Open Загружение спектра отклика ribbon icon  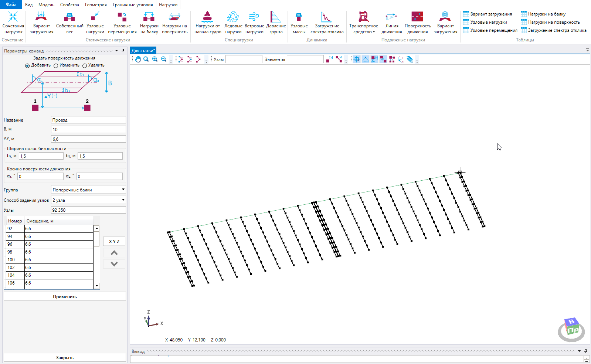pos(327,23)
